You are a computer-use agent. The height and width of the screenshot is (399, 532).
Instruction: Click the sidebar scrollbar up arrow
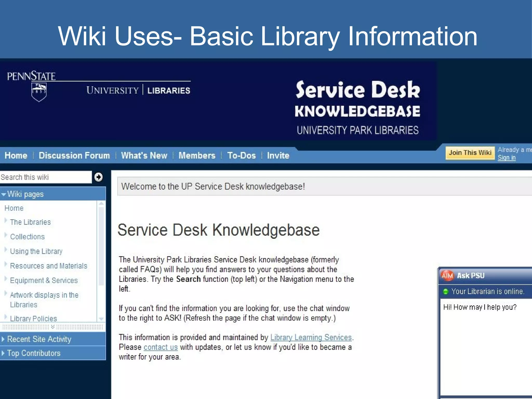(101, 203)
